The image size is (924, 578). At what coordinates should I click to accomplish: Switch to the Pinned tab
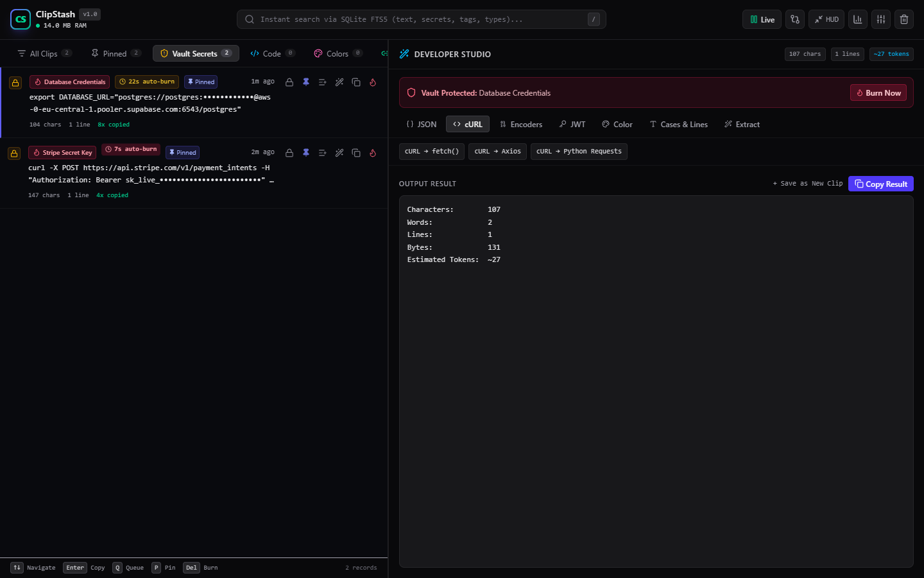116,53
